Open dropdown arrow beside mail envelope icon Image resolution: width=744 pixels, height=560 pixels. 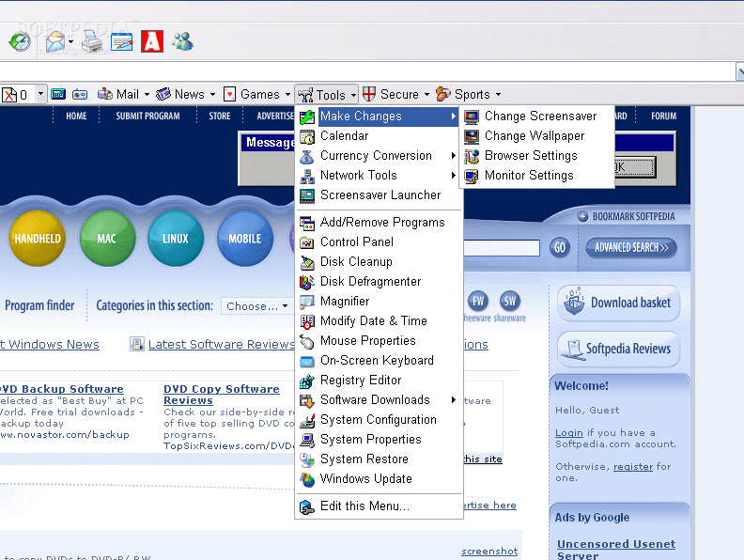(70, 41)
